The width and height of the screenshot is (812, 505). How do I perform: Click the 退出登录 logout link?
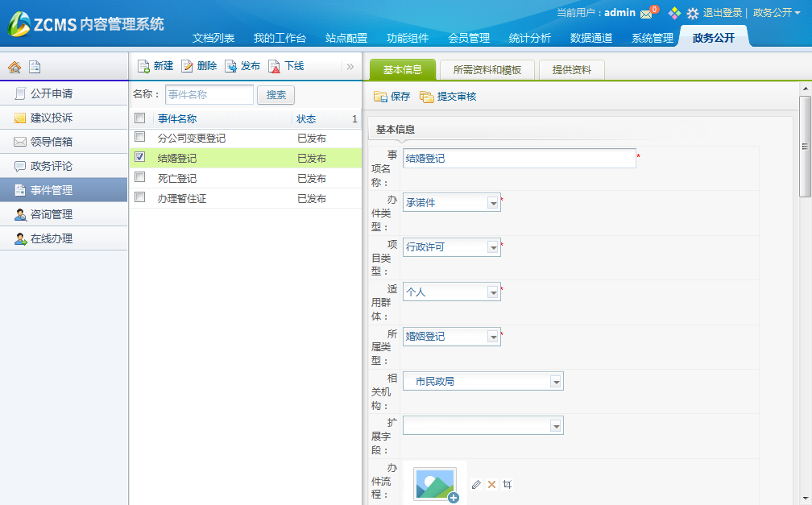(x=722, y=13)
